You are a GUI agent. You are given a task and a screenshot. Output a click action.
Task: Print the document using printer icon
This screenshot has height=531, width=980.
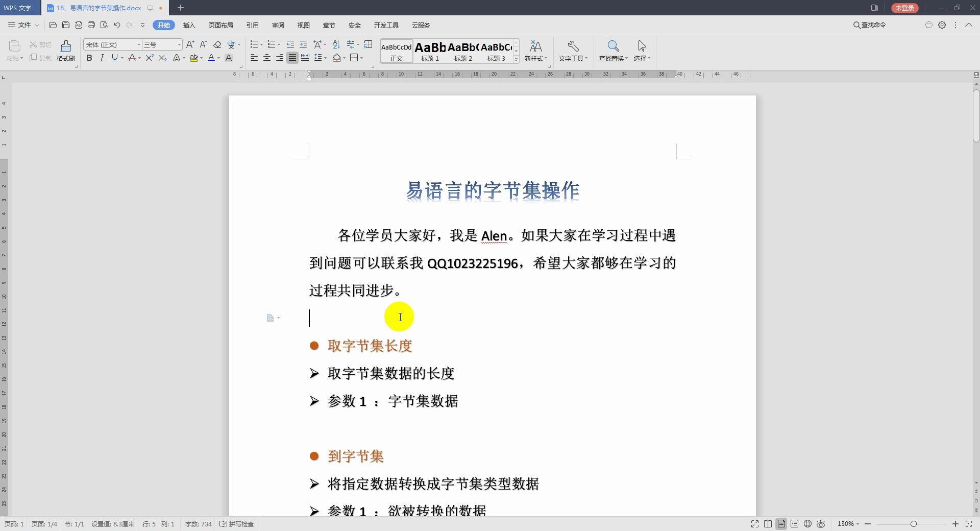tap(91, 25)
